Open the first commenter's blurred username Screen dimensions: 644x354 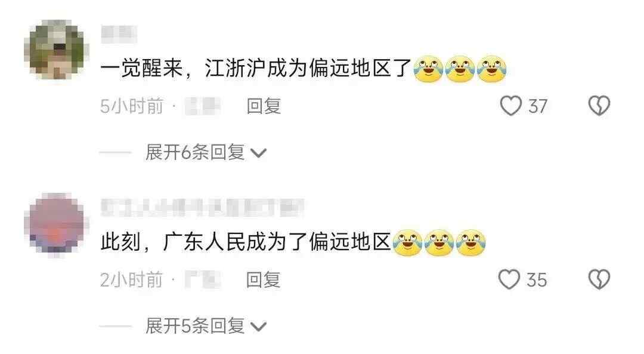point(119,33)
